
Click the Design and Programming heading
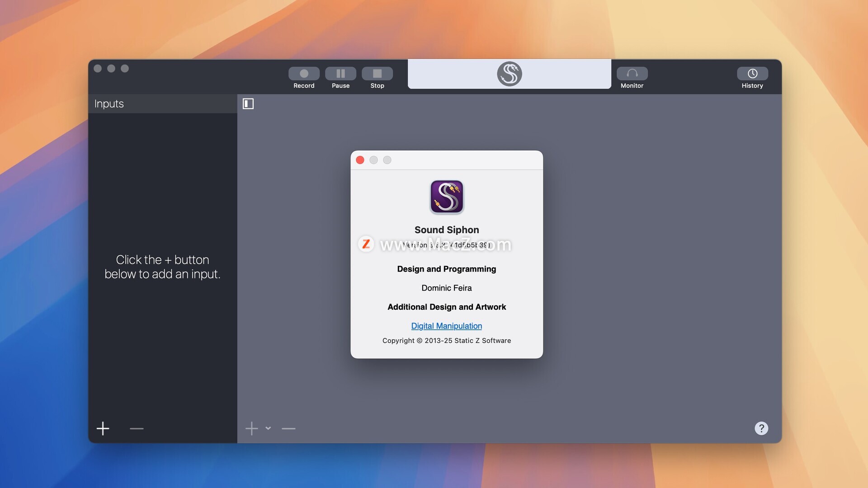pyautogui.click(x=447, y=269)
